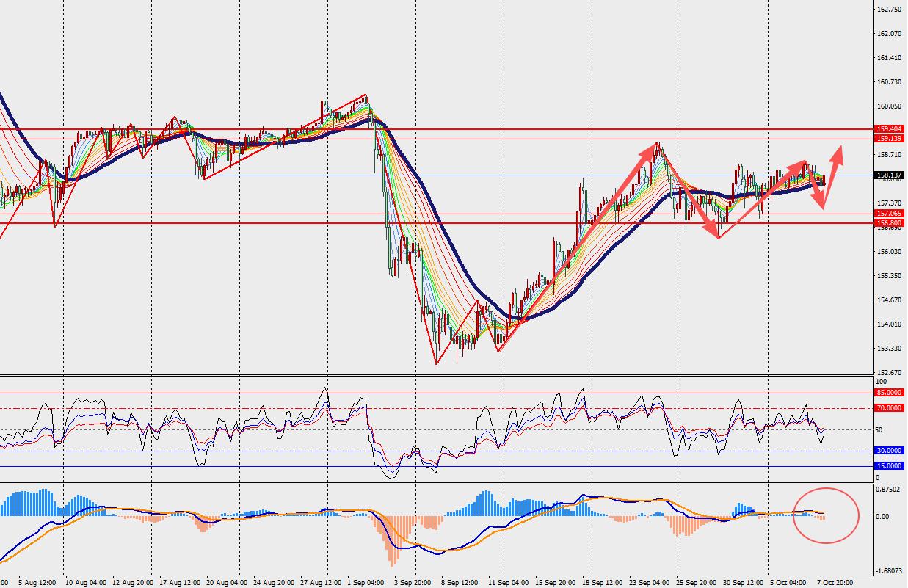Click the 24 Aug 20:00 time label
Image resolution: width=908 pixels, height=588 pixels.
273,582
